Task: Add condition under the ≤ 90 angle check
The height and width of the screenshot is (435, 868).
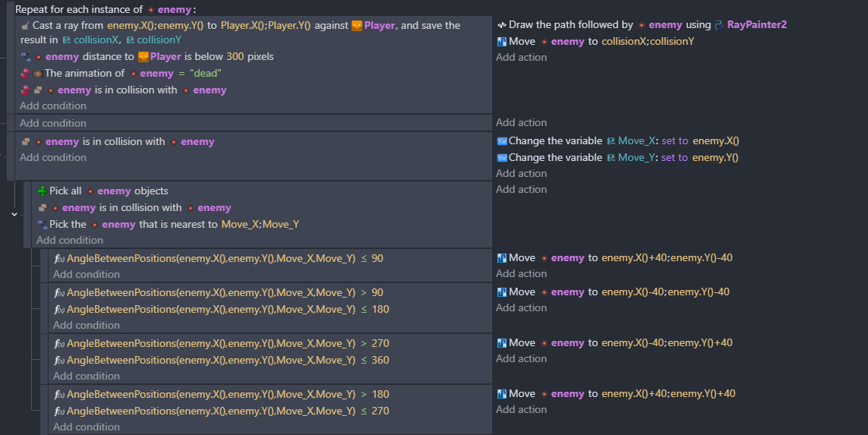Action: tap(87, 275)
